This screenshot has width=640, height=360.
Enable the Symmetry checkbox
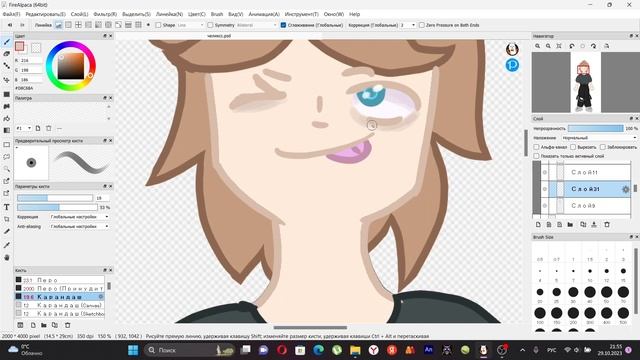[210, 25]
